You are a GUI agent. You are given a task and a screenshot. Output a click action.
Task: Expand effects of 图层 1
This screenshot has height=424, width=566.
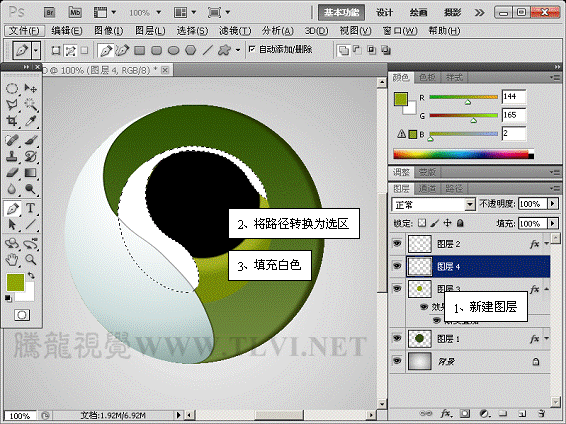point(547,338)
